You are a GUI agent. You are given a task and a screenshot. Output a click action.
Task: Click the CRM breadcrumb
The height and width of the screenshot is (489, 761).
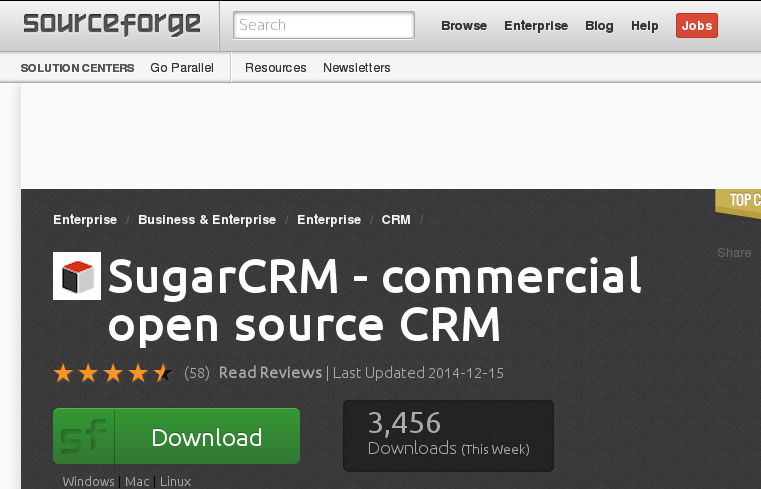point(396,220)
